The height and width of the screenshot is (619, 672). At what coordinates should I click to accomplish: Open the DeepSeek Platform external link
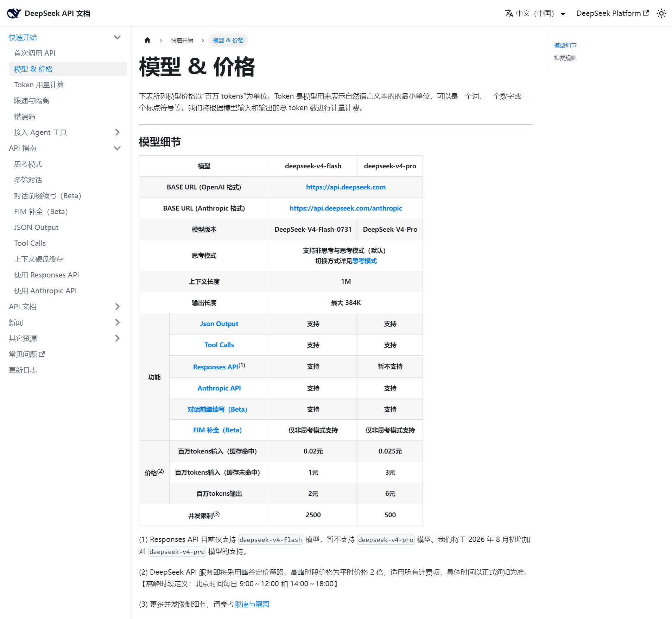[613, 13]
